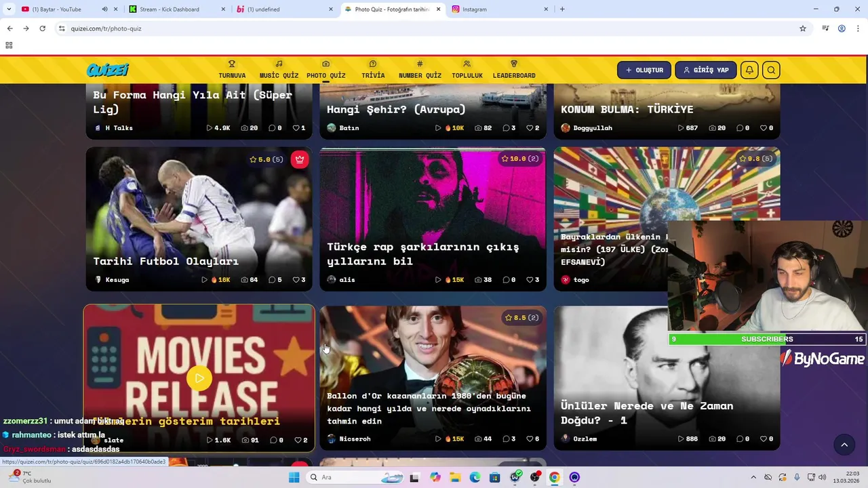Open the site search magnifier icon
This screenshot has width=868, height=488.
click(771, 70)
